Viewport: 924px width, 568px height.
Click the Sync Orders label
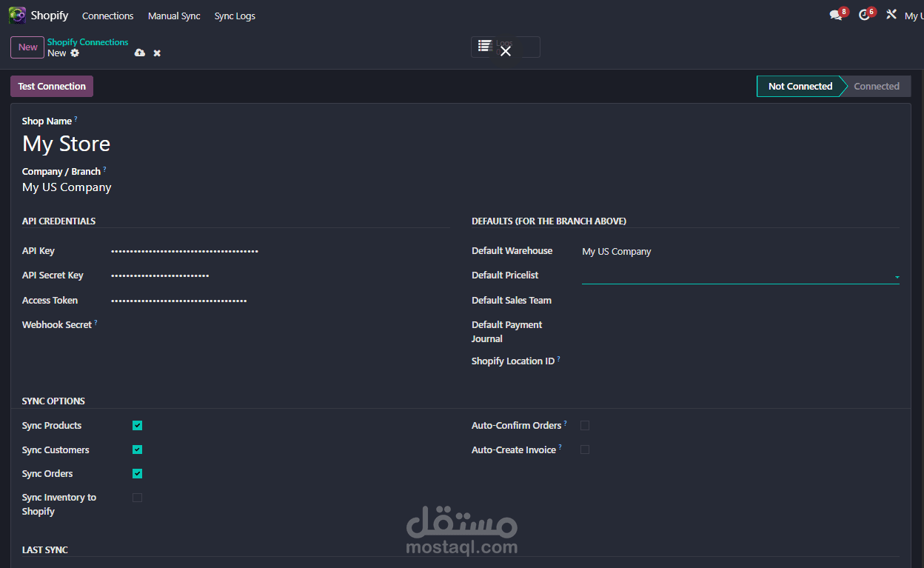(x=47, y=474)
